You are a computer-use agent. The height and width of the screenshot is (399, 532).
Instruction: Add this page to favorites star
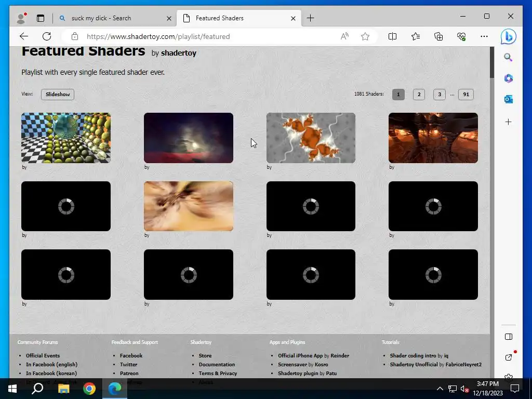pos(365,36)
